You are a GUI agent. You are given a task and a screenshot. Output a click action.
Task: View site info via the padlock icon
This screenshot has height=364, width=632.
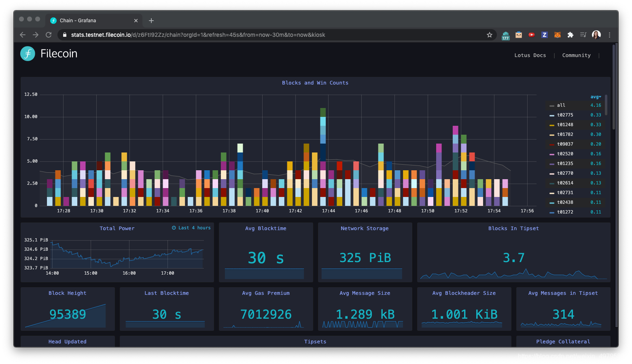(x=65, y=35)
